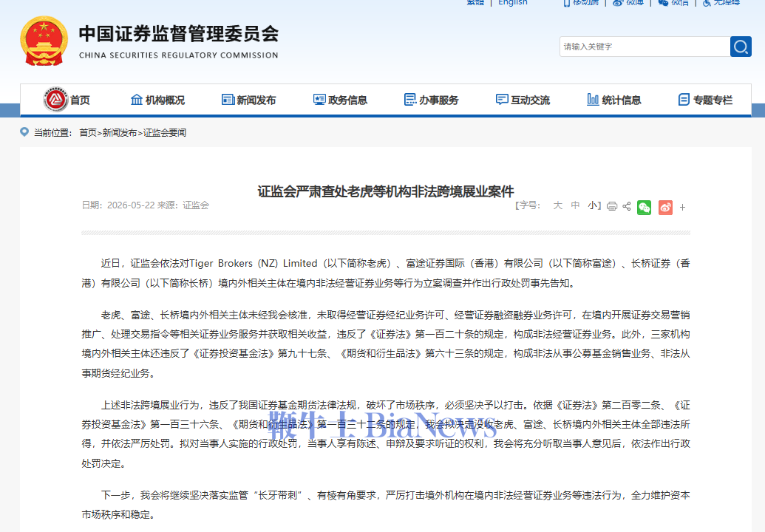Screen dimensions: 765x532
Task: Click the blue search magnifier button
Action: pyautogui.click(x=741, y=47)
